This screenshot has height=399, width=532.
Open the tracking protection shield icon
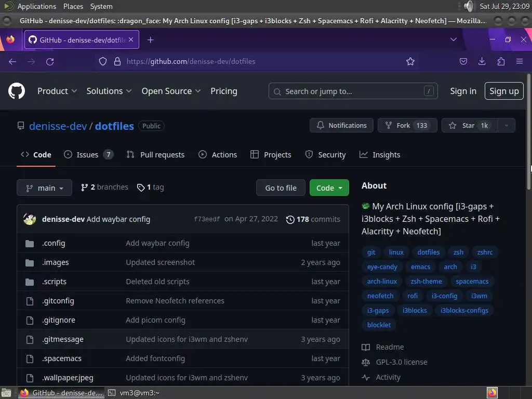(x=103, y=61)
